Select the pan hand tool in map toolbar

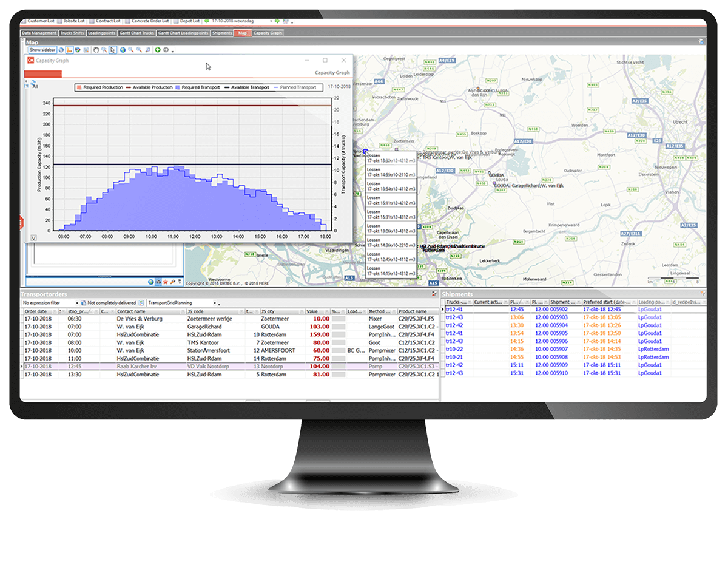(96, 50)
